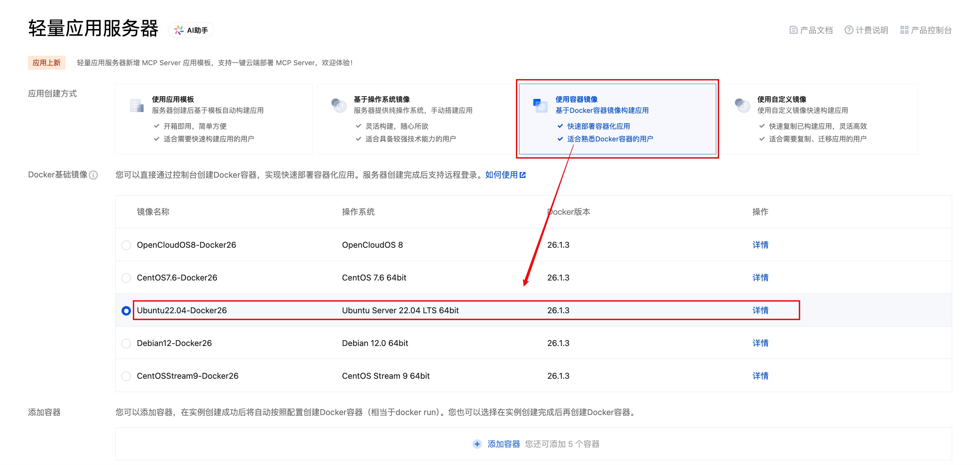Click the 镜像名称 column header
The image size is (980, 465).
coord(153,211)
